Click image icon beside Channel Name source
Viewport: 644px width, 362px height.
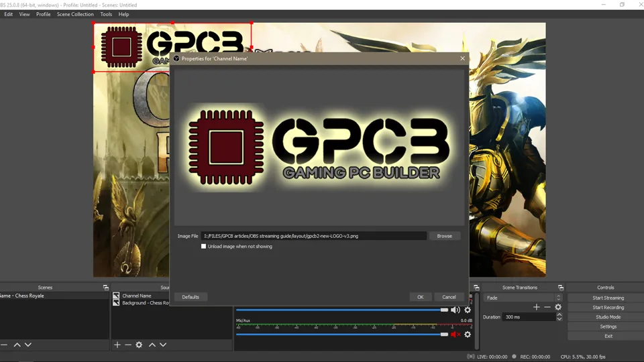pos(116,296)
